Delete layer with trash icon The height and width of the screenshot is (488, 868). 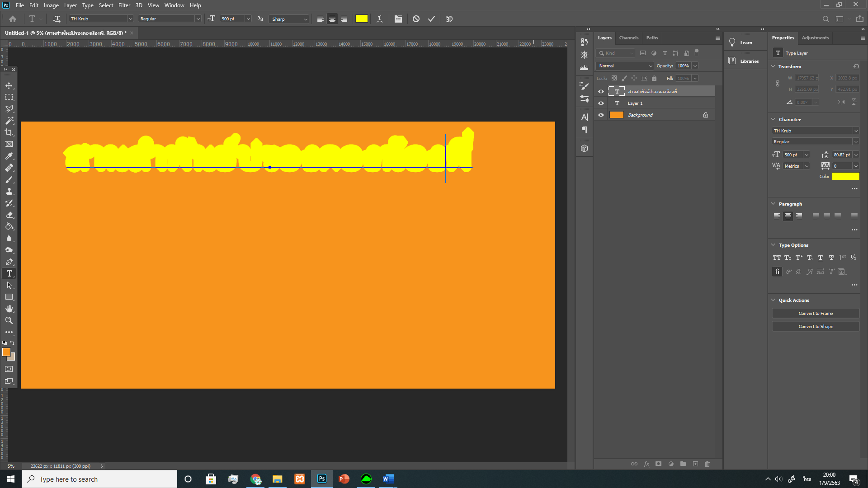point(708,464)
